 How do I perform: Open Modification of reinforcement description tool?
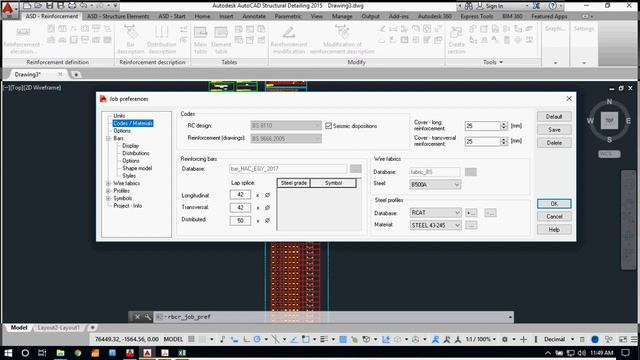[342, 40]
